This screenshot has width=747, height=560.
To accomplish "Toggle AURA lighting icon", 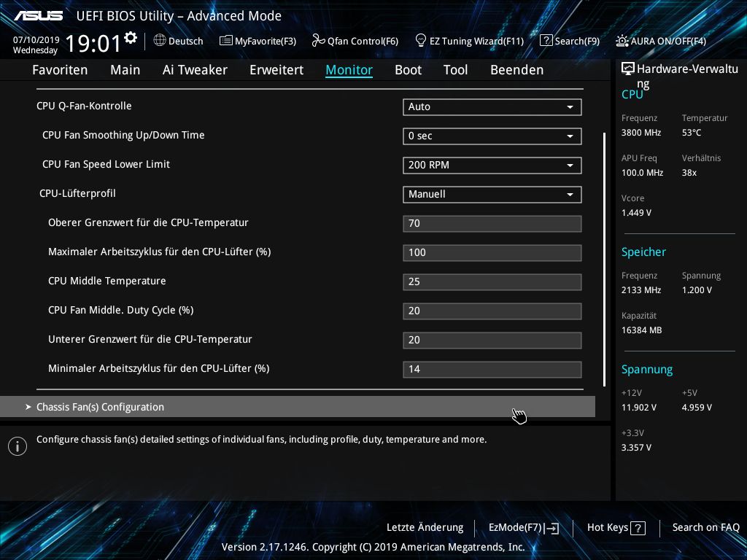I will pyautogui.click(x=622, y=41).
